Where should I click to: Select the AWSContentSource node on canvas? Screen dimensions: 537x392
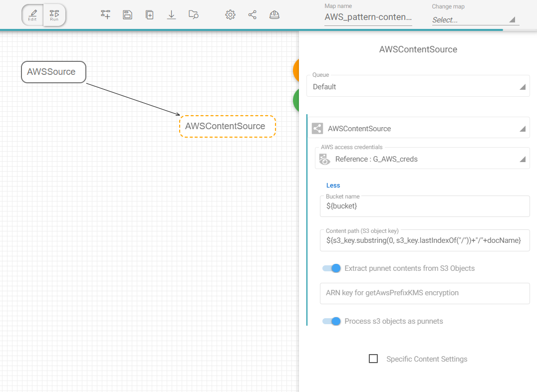pyautogui.click(x=228, y=126)
